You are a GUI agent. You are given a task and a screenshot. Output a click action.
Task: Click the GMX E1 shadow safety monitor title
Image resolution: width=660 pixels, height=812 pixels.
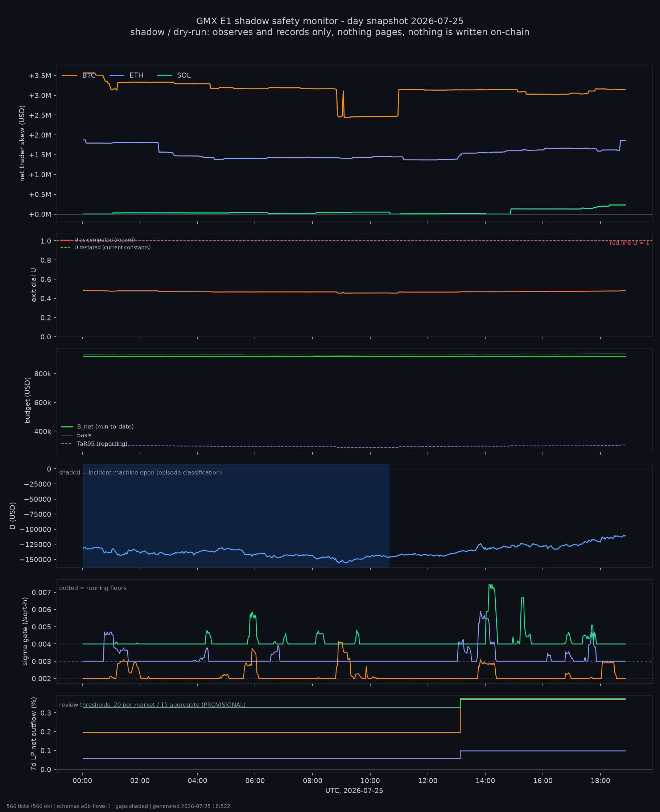coord(330,21)
